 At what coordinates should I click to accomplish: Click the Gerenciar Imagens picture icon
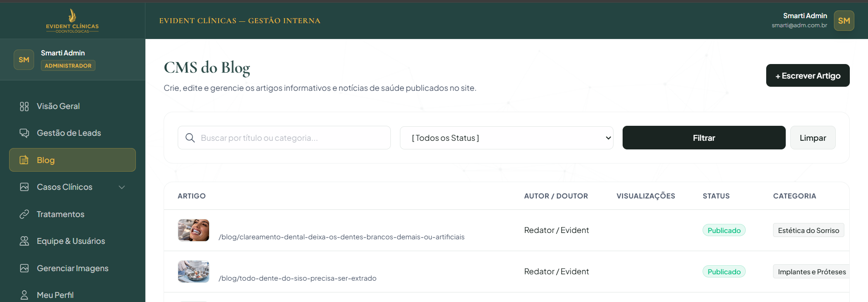[24, 268]
